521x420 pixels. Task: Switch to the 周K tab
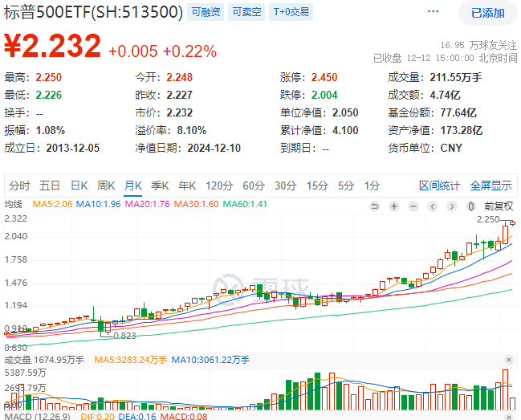106,186
